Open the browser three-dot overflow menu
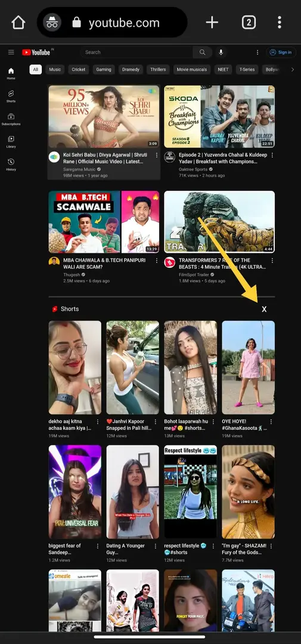Viewport: 301px width, 644px height. (279, 23)
